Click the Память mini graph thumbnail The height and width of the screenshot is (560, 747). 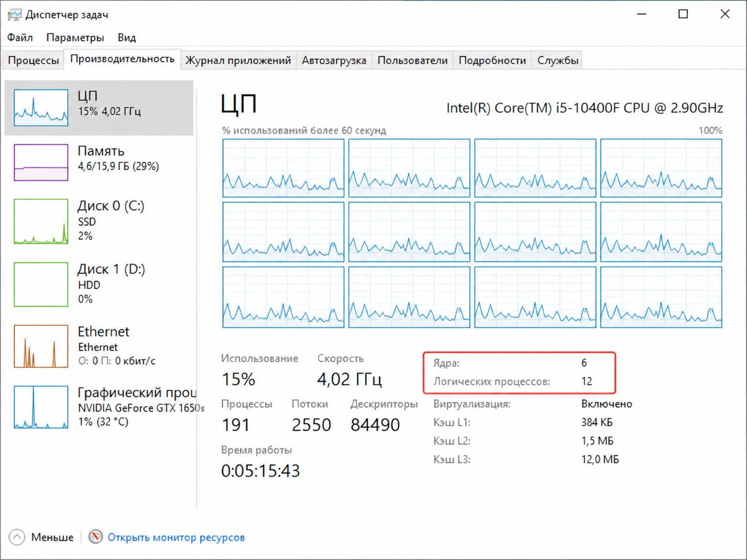41,162
